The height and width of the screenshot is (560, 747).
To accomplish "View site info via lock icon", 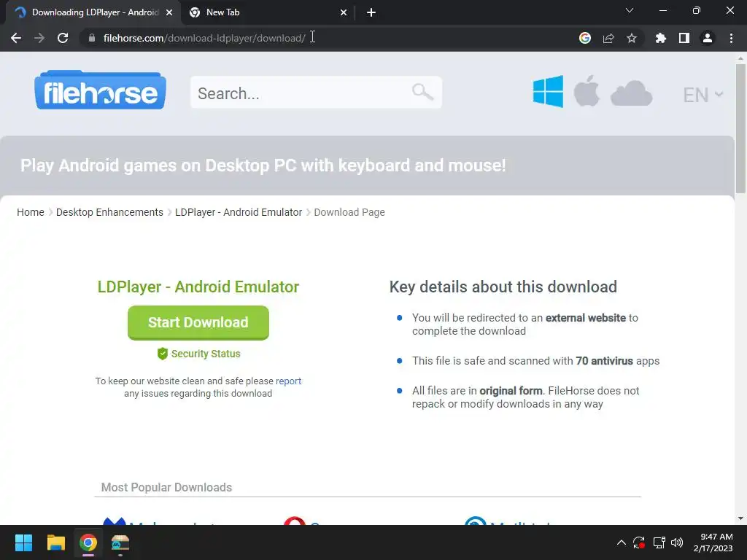I will click(x=92, y=38).
